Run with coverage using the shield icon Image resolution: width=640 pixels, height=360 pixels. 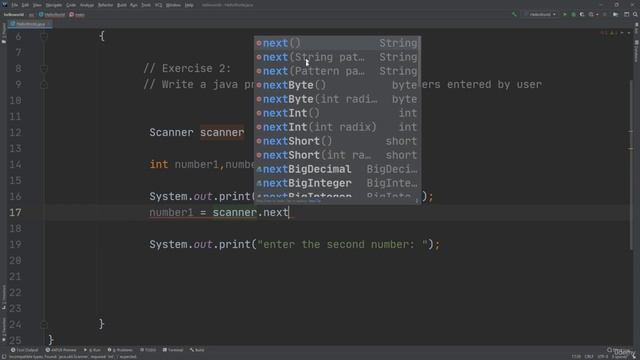click(582, 14)
